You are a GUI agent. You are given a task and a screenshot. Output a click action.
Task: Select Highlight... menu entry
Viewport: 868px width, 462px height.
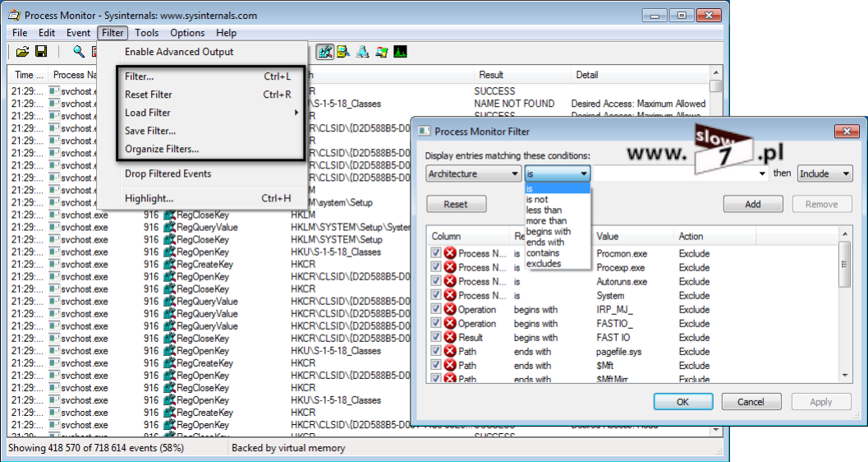[203, 198]
